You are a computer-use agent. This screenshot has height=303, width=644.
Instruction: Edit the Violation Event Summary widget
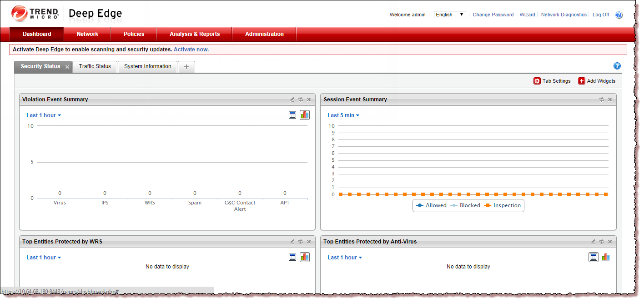point(292,99)
